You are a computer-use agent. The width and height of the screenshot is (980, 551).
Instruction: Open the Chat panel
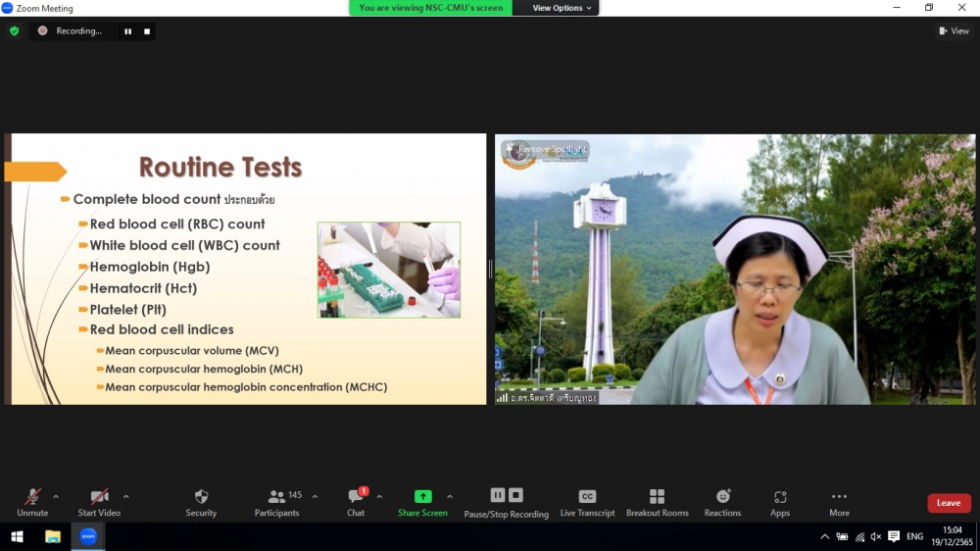(356, 497)
